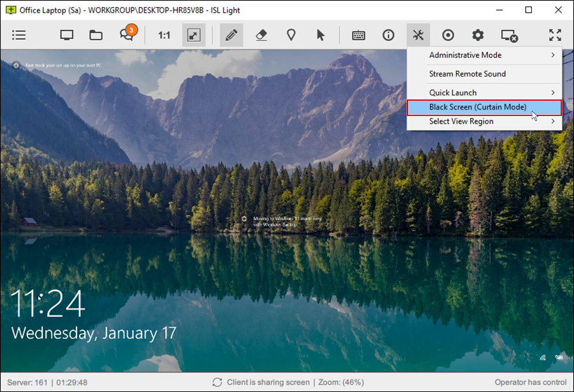
Task: Choose Black Screen (Curtain Mode)
Action: coord(478,107)
